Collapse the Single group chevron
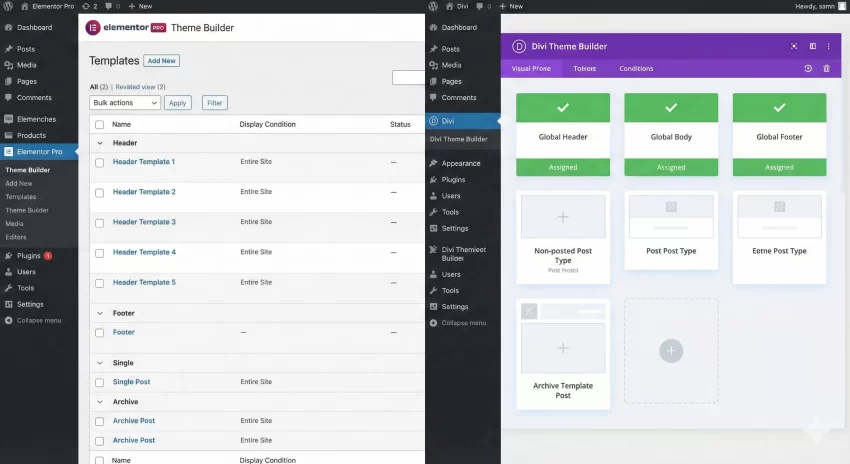 [100, 363]
